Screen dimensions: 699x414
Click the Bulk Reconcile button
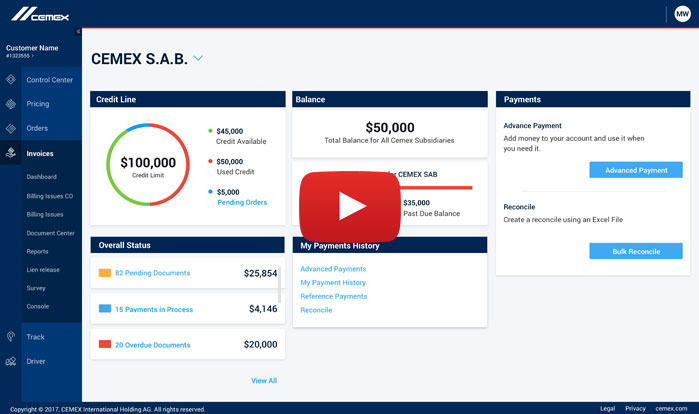click(636, 251)
